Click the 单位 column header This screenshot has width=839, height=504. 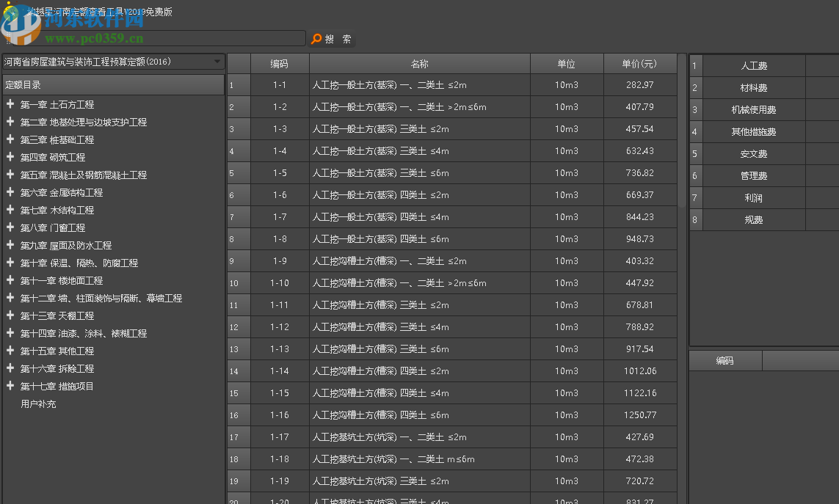point(566,64)
